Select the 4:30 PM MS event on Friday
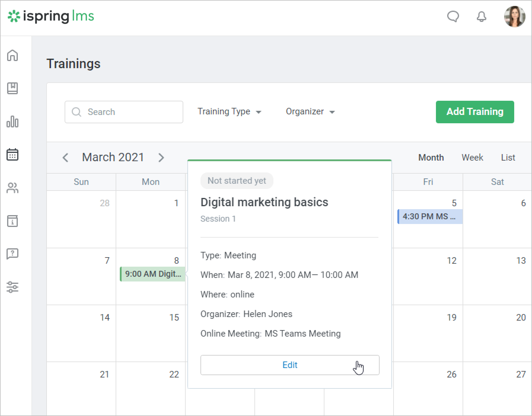This screenshot has width=532, height=416. click(x=430, y=217)
